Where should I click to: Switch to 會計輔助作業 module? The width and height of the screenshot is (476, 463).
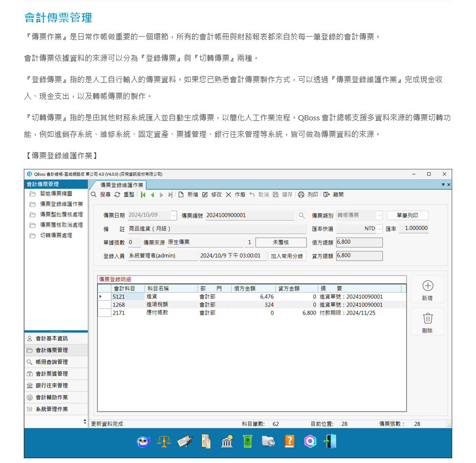click(x=56, y=397)
